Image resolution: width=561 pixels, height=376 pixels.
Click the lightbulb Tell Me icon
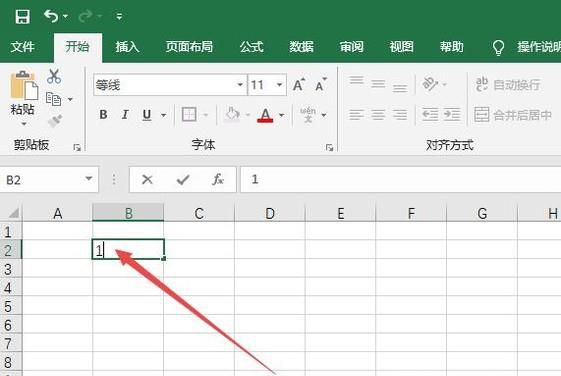coord(498,47)
